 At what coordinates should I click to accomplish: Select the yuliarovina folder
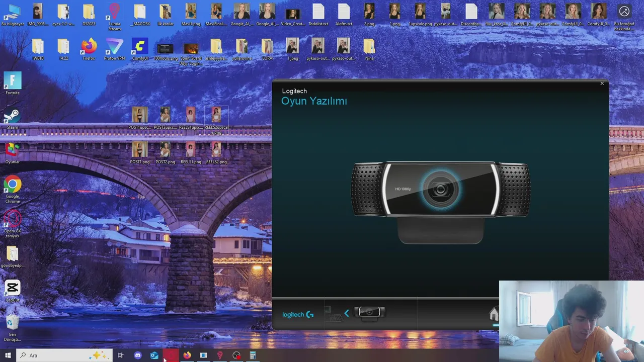coord(242,50)
